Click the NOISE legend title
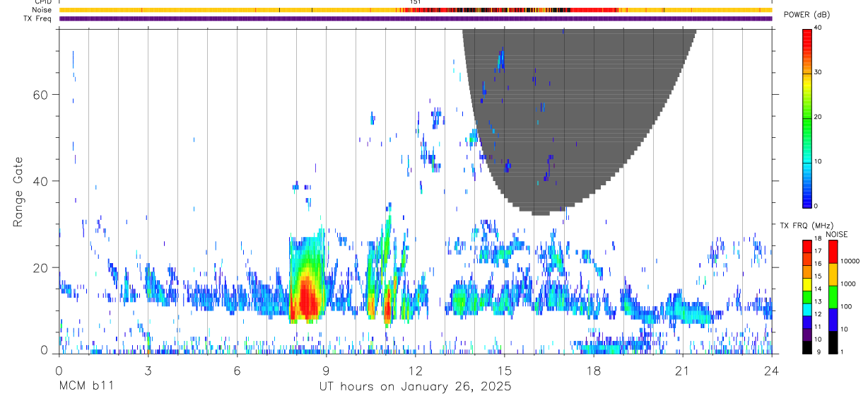Image resolution: width=868 pixels, height=401 pixels. point(836,234)
